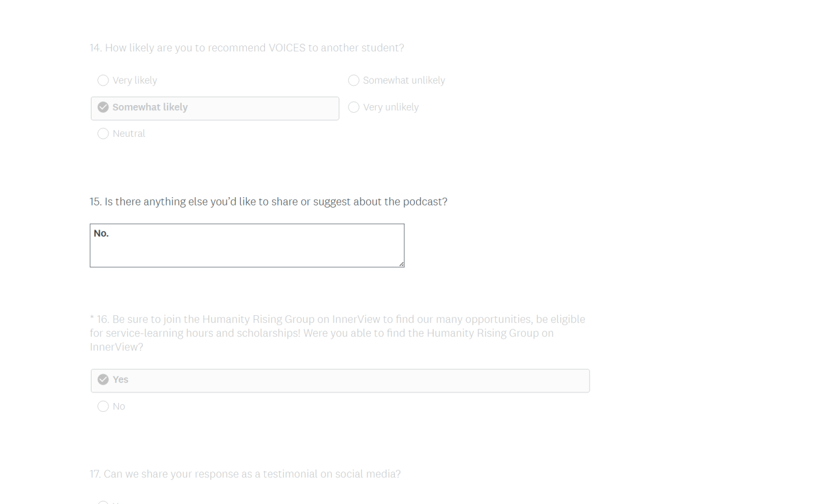Click the "Somewhat unlikely" label text
The width and height of the screenshot is (831, 504).
pyautogui.click(x=404, y=80)
